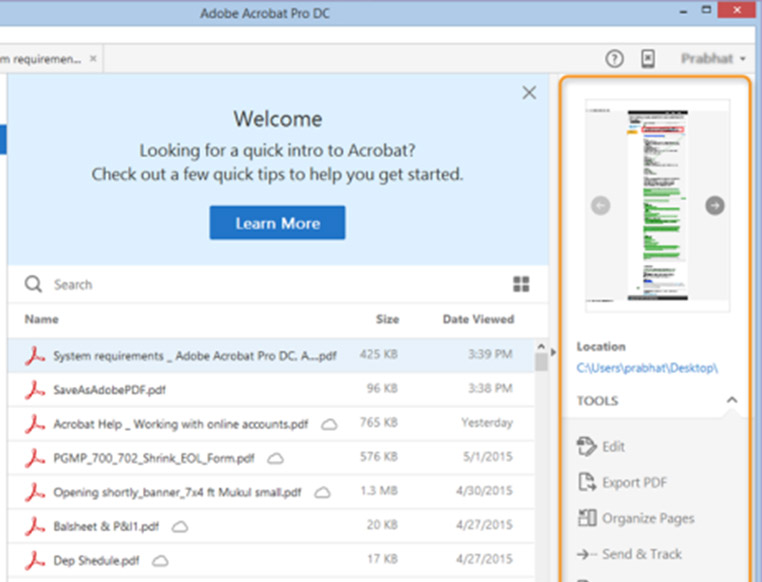The height and width of the screenshot is (582, 762).
Task: Sort files by Size column
Action: click(x=387, y=319)
